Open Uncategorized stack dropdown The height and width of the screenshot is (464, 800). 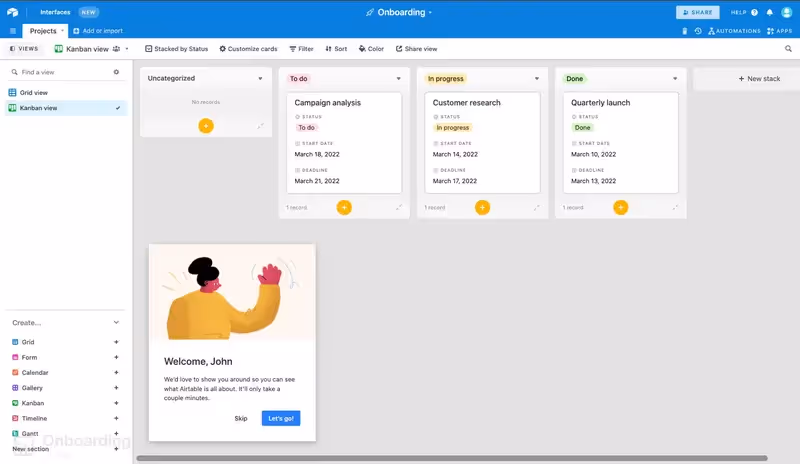[x=260, y=79]
